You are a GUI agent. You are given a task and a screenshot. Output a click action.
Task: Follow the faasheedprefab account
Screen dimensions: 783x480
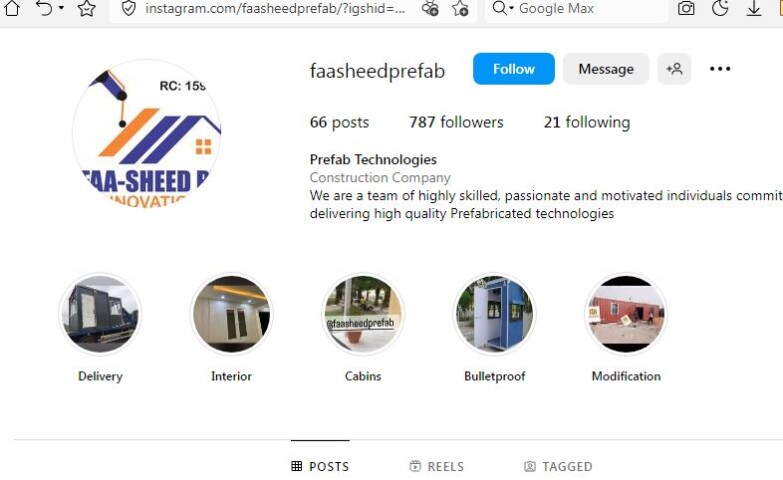(x=513, y=69)
